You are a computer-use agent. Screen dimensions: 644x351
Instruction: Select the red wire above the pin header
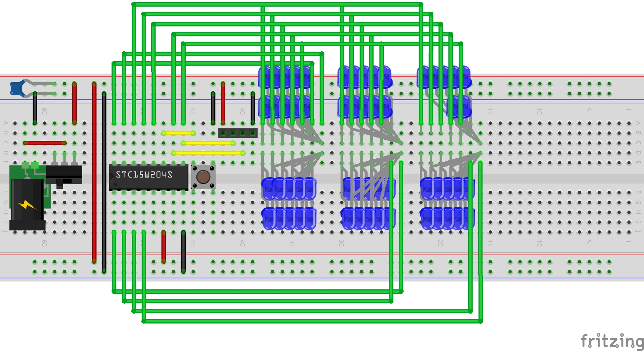pos(223,103)
